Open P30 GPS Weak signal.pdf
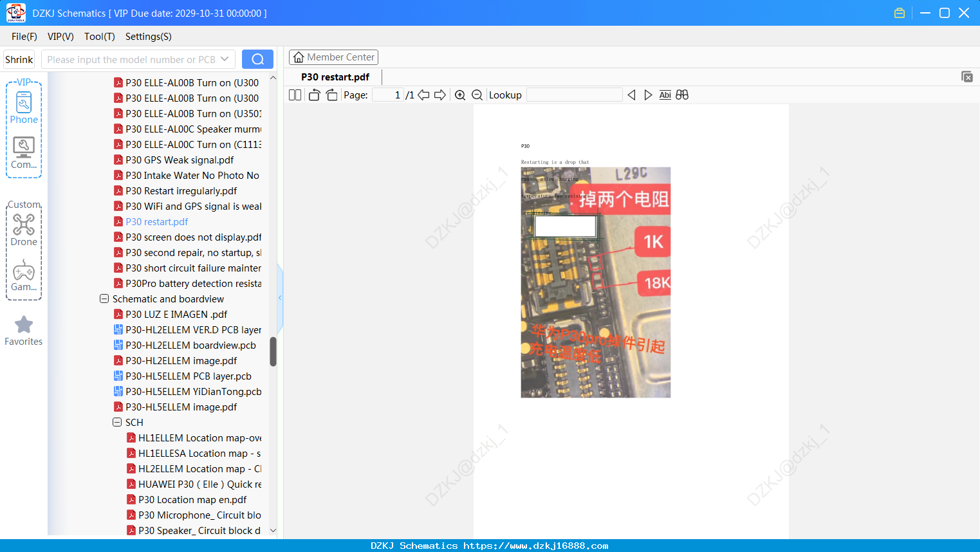 (180, 160)
